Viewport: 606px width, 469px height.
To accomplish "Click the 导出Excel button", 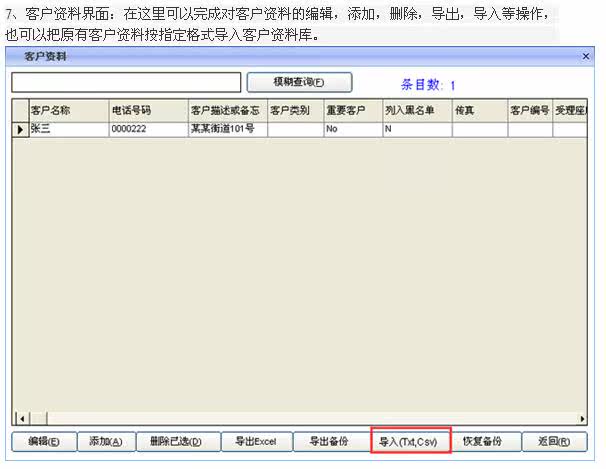I will coord(256,442).
